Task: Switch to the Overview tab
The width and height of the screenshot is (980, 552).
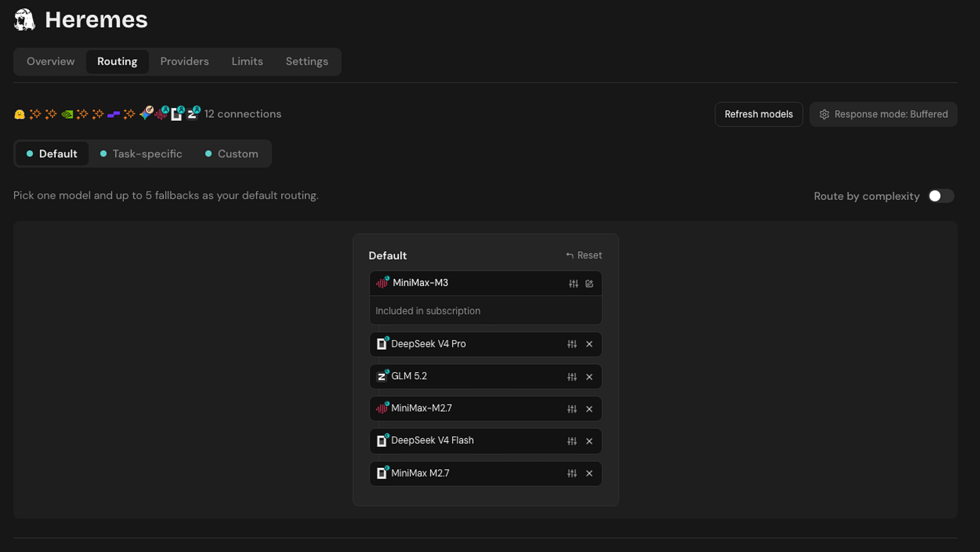Action: (50, 61)
